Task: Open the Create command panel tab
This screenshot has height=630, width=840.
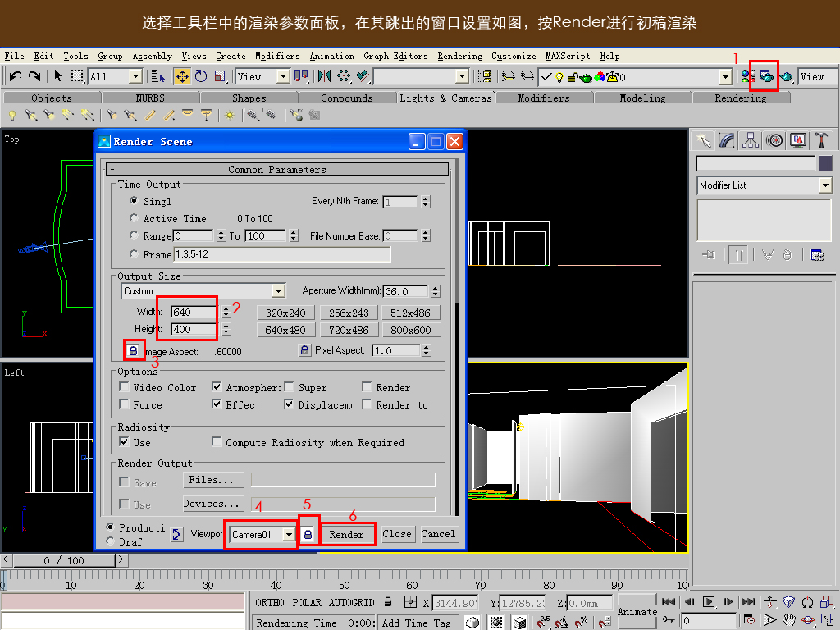Action: 704,140
